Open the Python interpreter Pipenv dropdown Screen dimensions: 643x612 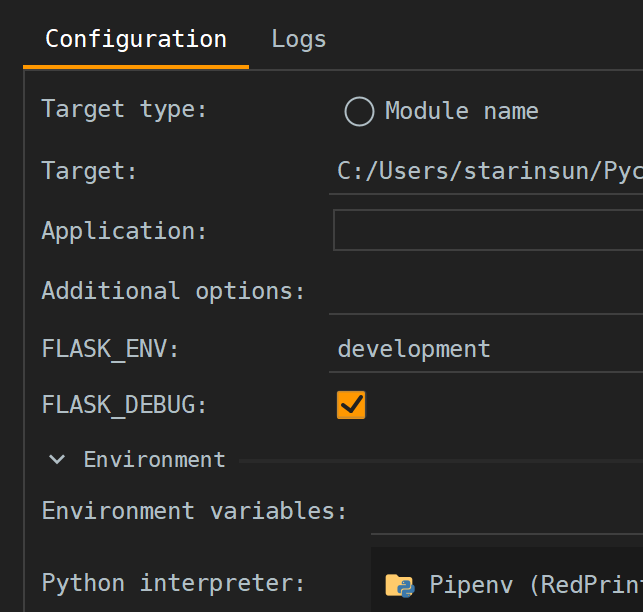510,585
